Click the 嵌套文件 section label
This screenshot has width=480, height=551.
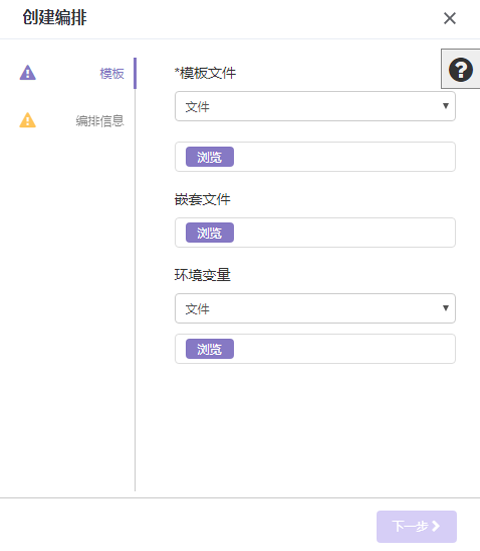click(202, 199)
